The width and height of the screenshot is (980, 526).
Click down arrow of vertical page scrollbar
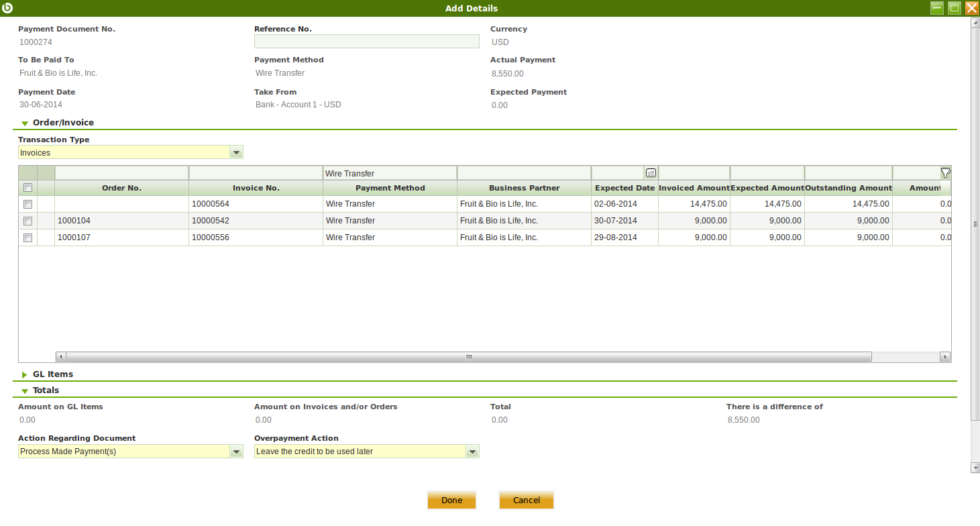[975, 468]
